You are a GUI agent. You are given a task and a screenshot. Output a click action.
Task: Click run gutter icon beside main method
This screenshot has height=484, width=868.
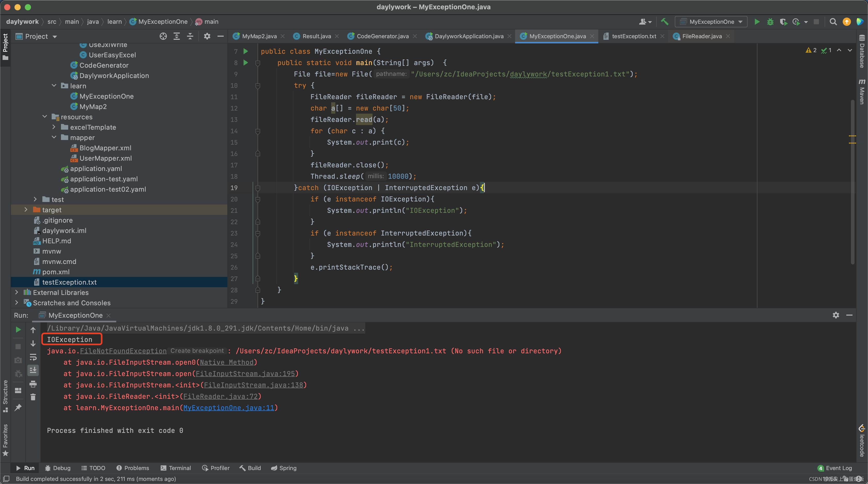pyautogui.click(x=246, y=63)
